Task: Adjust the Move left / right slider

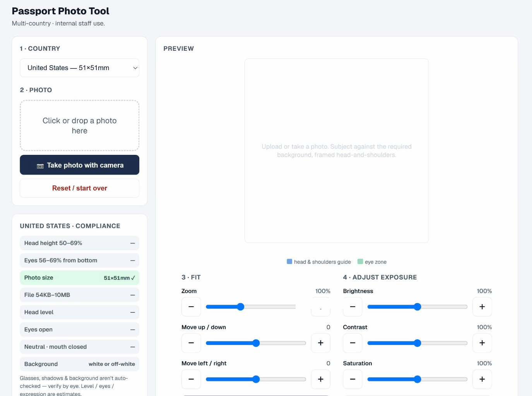Action: pyautogui.click(x=256, y=379)
